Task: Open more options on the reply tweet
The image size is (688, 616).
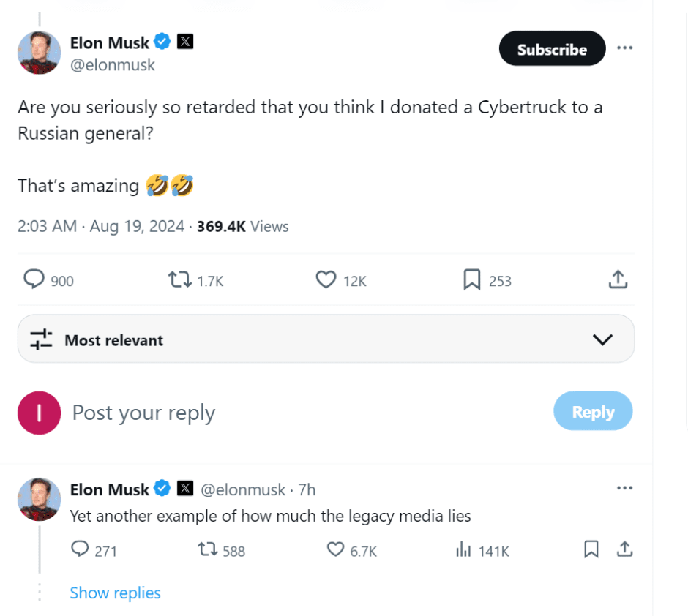Action: point(624,488)
